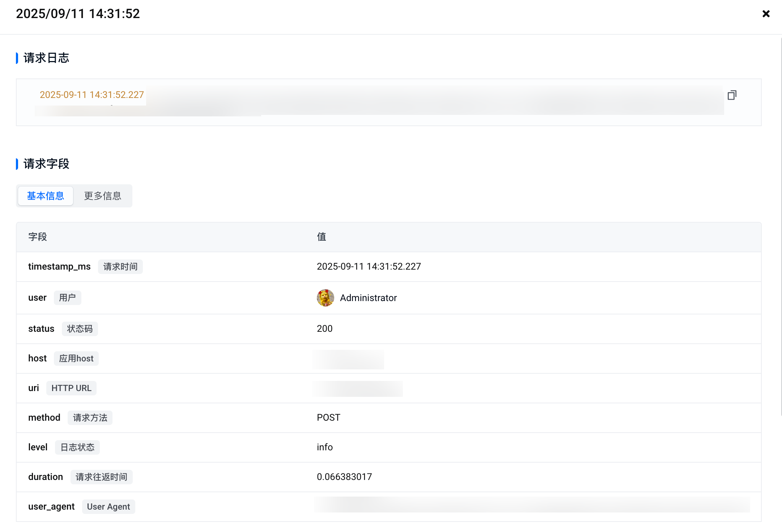
Task: Click the 请求时间 field tag
Action: pyautogui.click(x=120, y=267)
